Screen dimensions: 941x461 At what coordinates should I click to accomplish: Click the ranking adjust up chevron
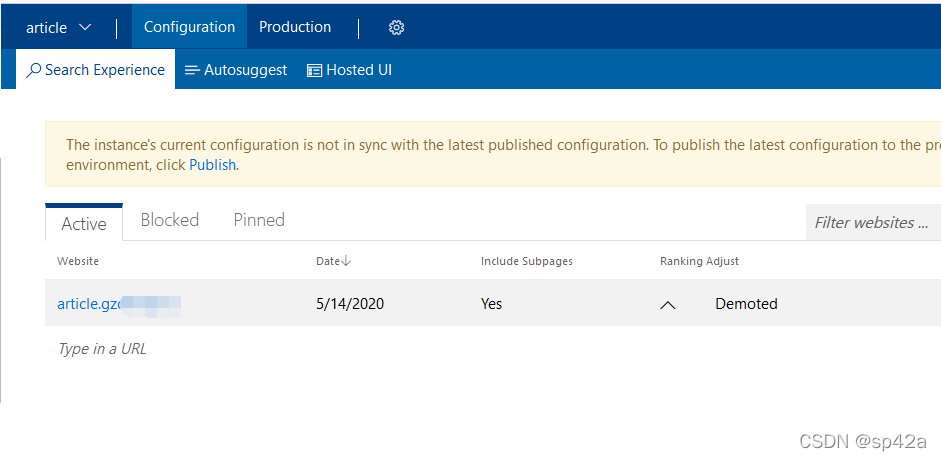tap(668, 305)
